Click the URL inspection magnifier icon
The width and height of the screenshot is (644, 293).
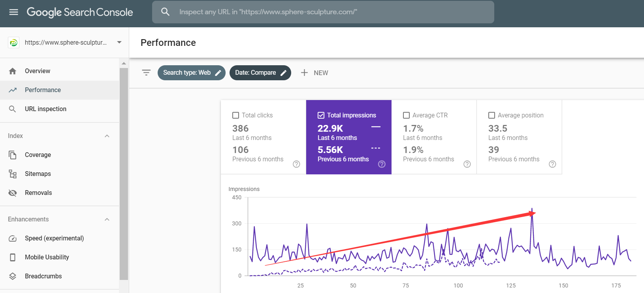pyautogui.click(x=13, y=109)
